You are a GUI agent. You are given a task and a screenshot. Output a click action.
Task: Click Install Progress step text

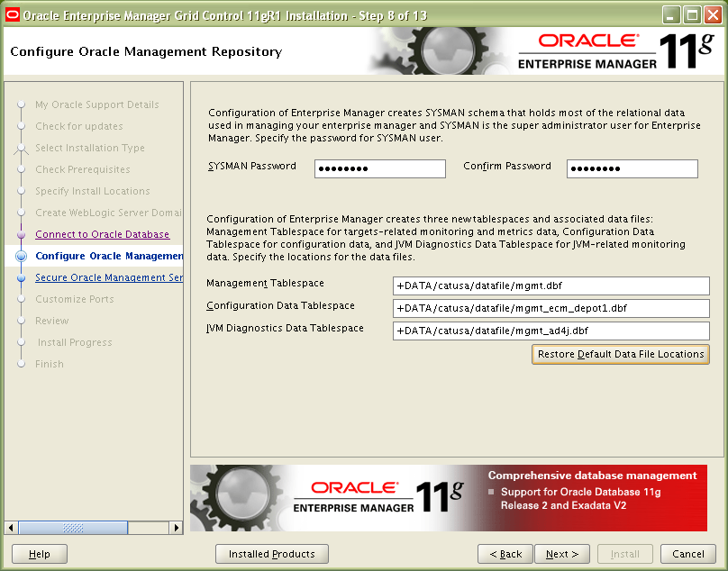pyautogui.click(x=75, y=342)
